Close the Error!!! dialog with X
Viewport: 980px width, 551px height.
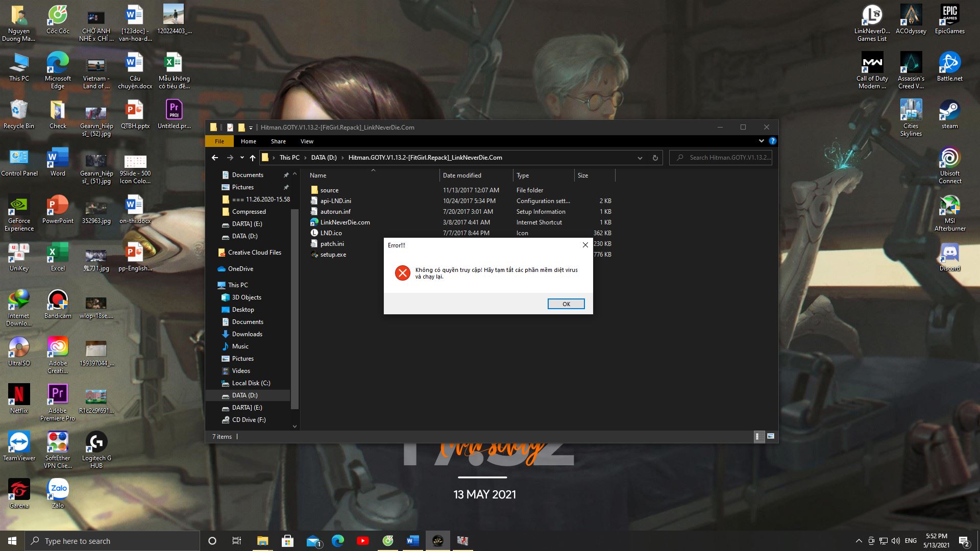585,245
